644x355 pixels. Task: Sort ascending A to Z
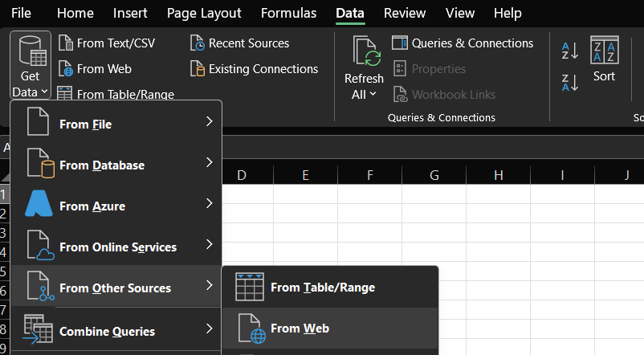click(x=569, y=51)
